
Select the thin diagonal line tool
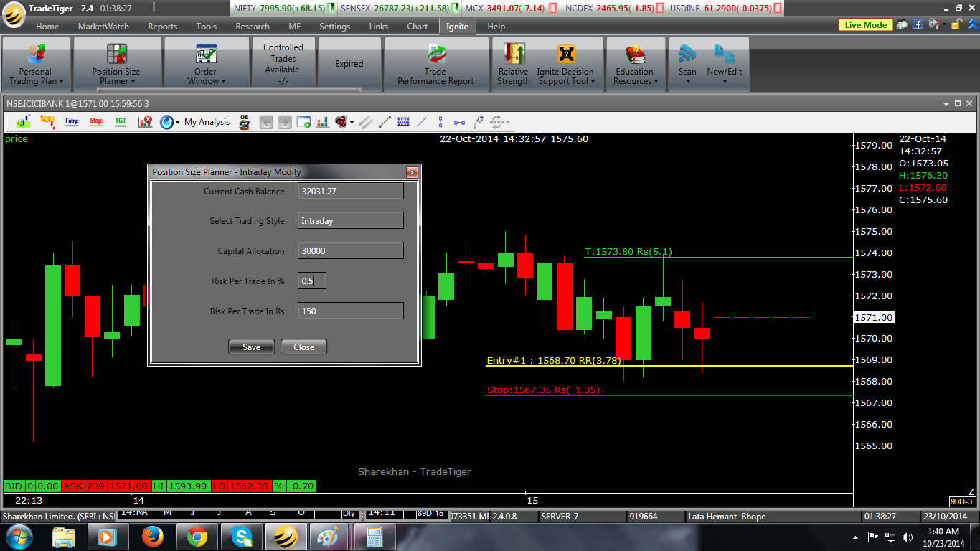click(422, 122)
